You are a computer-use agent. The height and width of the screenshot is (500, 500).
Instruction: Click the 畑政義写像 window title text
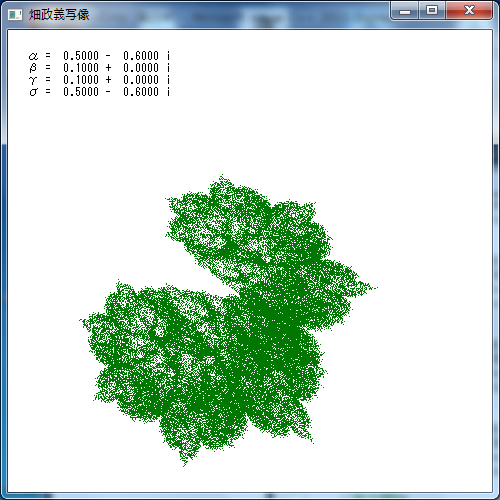click(59, 15)
